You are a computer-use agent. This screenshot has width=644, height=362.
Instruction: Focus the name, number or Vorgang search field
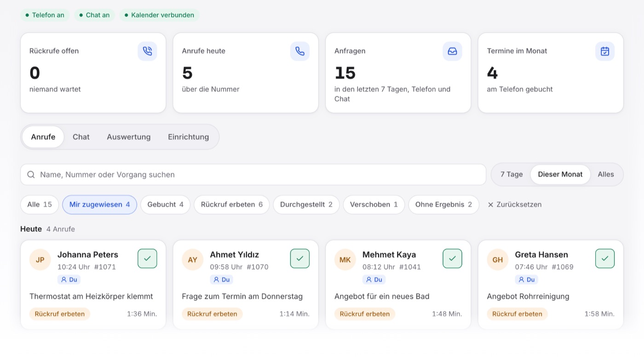coord(253,175)
